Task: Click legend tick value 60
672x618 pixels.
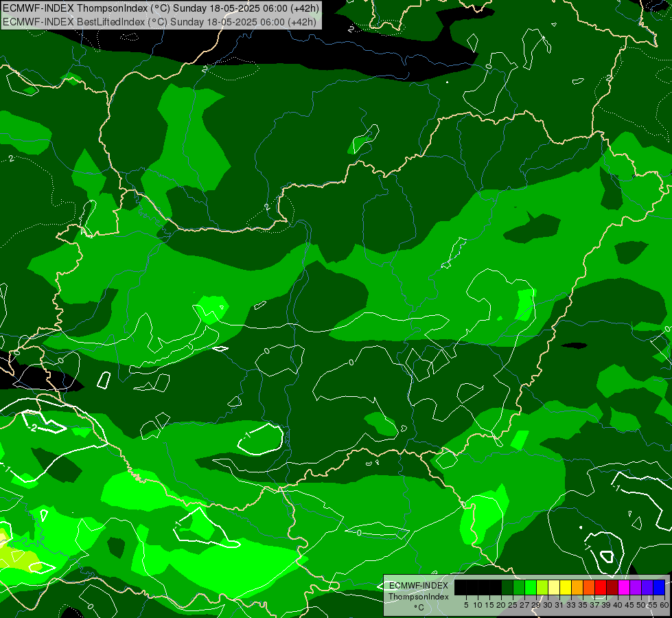Action: point(664,605)
